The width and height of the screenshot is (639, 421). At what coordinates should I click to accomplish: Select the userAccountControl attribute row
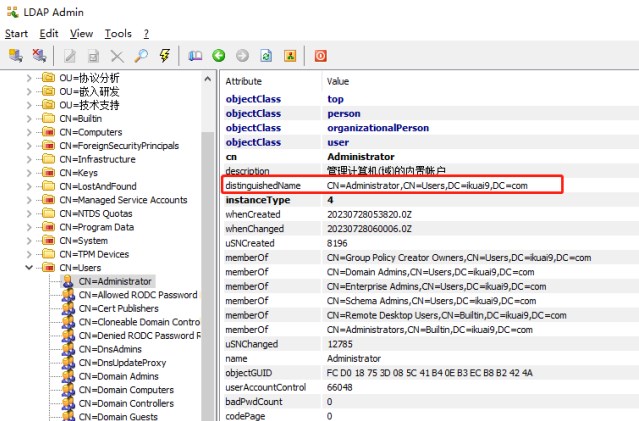click(431, 387)
